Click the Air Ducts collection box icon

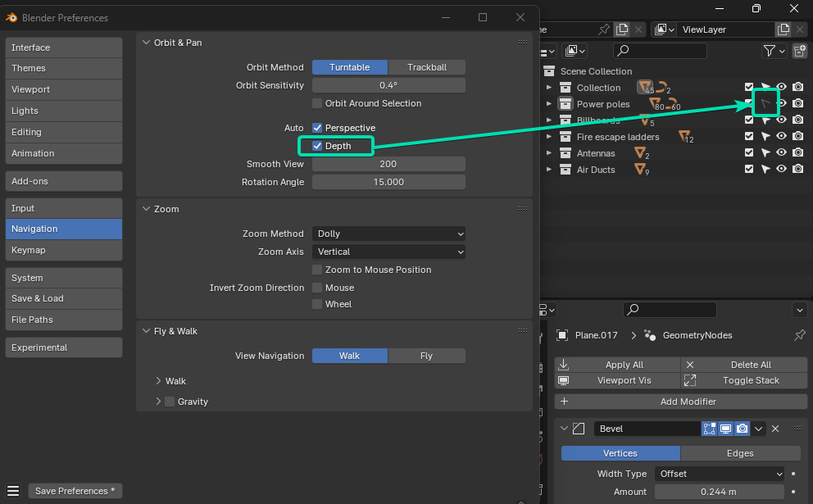(x=565, y=170)
